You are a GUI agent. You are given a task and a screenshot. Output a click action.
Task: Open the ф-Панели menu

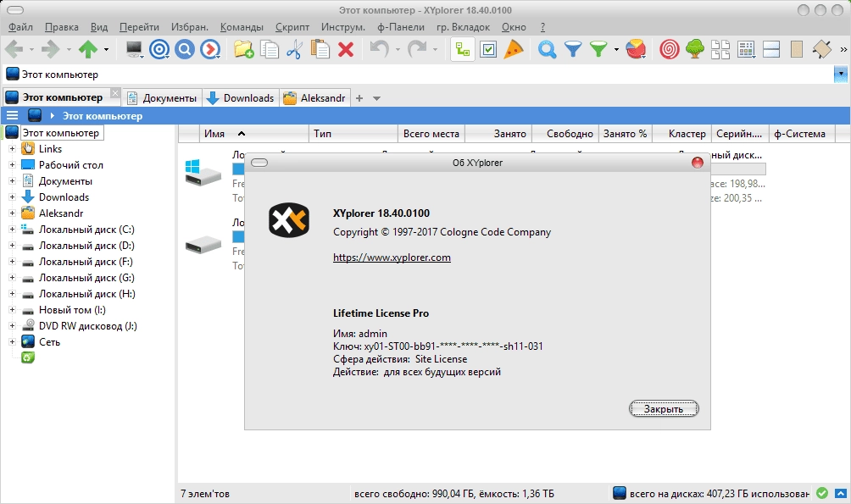401,27
